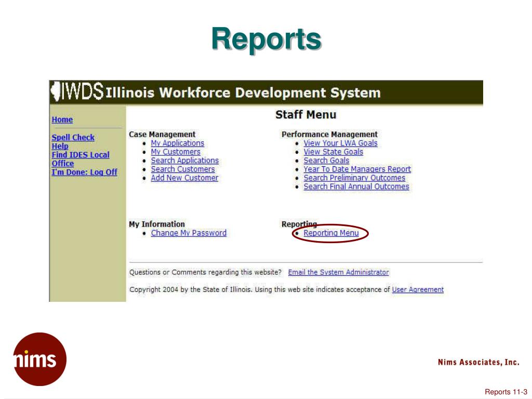The image size is (532, 399).
Task: Open the Home link in sidebar
Action: pos(62,120)
